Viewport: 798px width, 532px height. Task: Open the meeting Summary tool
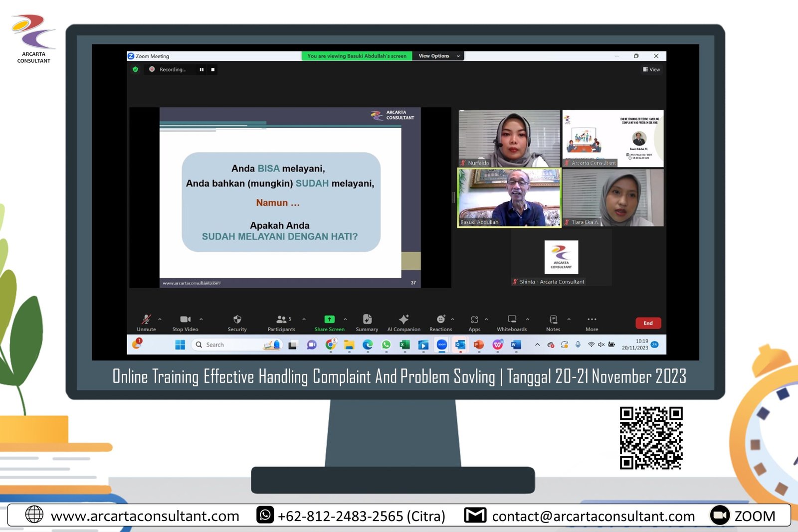pos(367,320)
